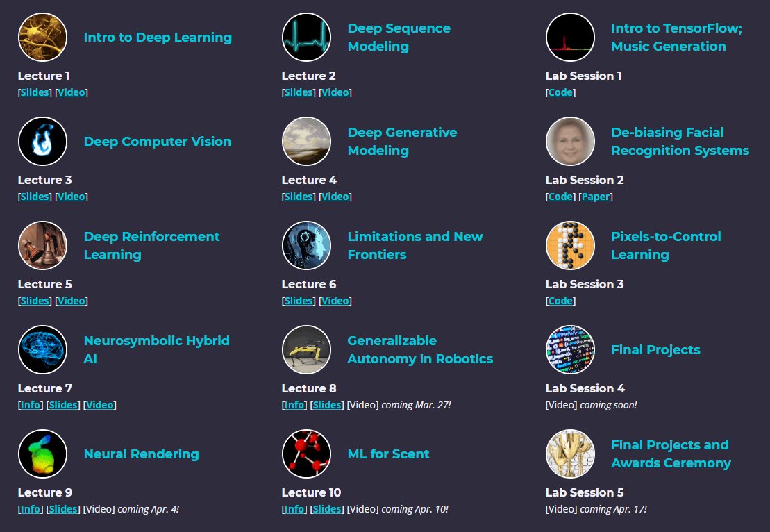Open Slides link for Lecture 3
Viewport: 770px width, 532px height.
(35, 197)
